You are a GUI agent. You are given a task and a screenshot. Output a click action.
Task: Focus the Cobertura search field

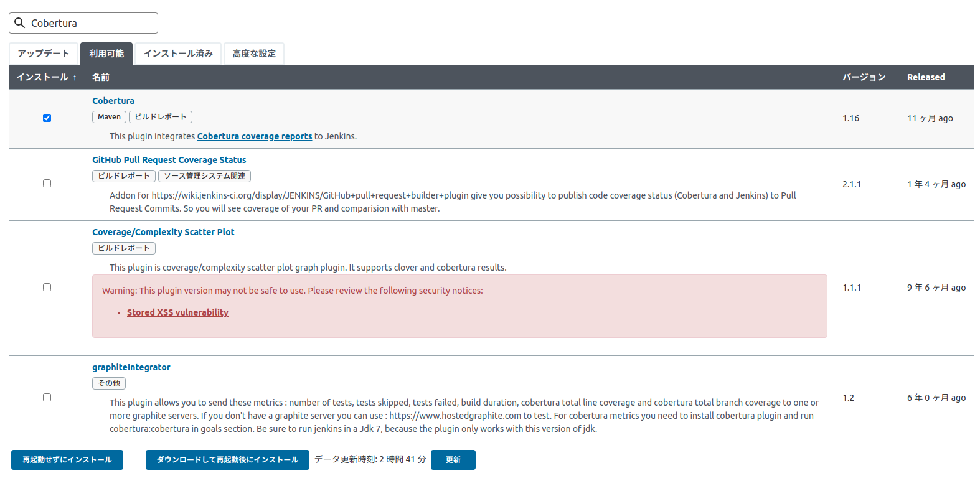point(83,23)
